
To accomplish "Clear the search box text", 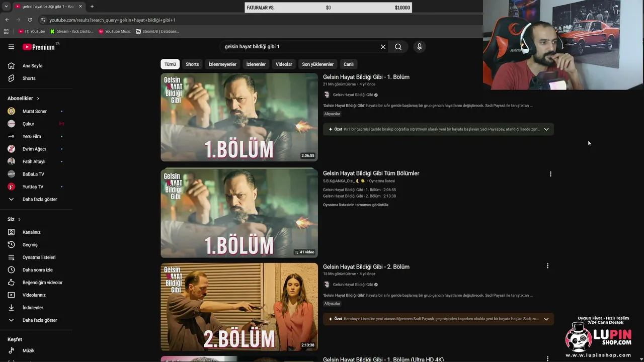I will (383, 47).
